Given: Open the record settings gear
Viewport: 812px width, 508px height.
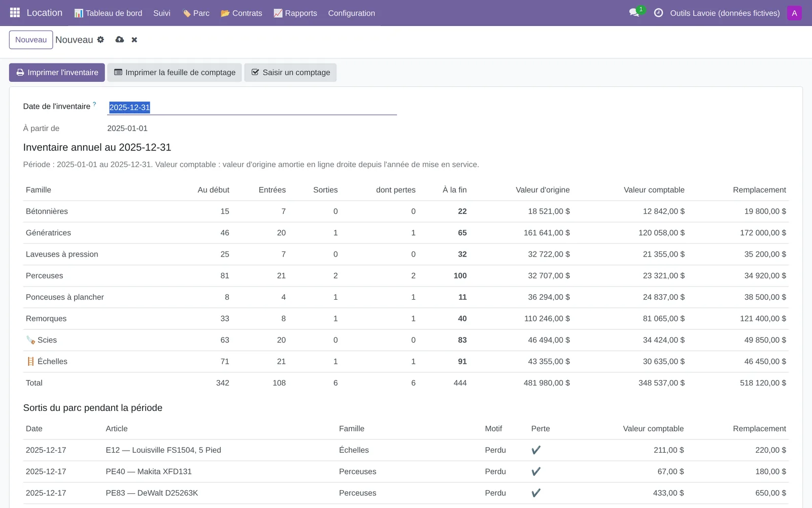Looking at the screenshot, I should pos(100,40).
